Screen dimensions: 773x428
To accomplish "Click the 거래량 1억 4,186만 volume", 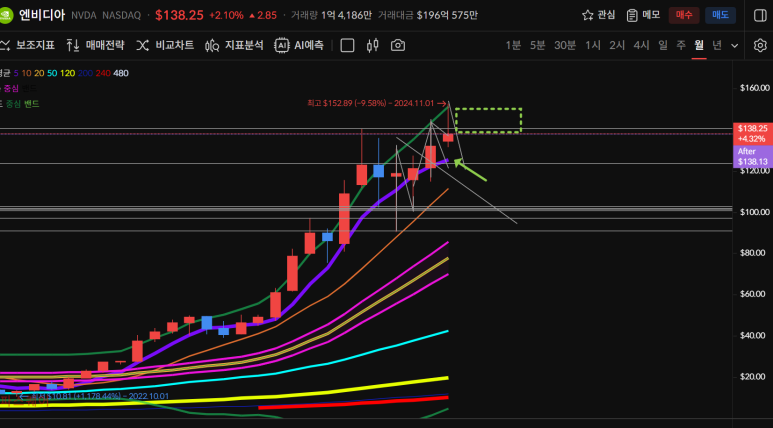I will [x=331, y=15].
